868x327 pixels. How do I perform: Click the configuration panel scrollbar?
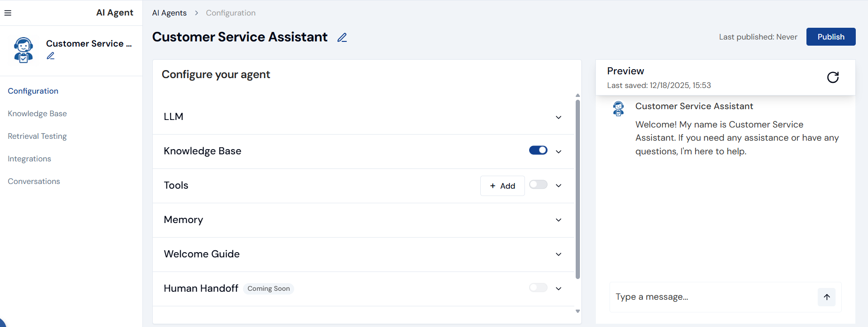pos(578,188)
